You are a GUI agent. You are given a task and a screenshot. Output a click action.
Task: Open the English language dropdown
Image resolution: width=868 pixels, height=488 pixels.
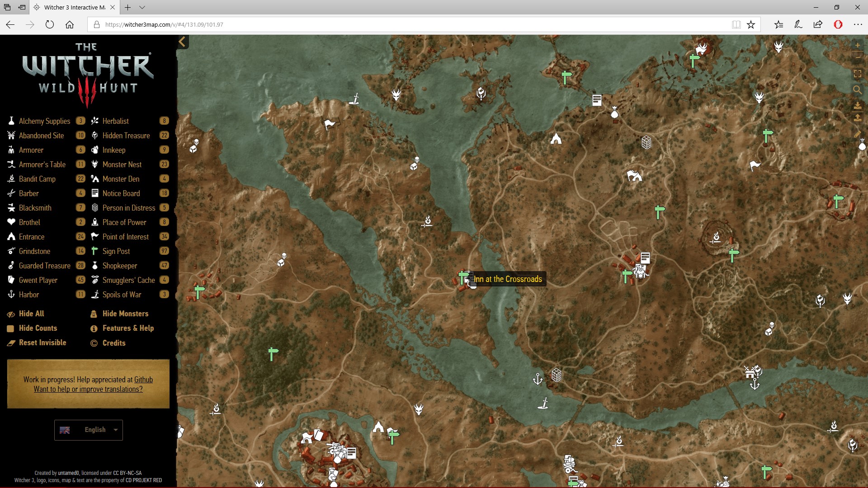[x=89, y=430]
